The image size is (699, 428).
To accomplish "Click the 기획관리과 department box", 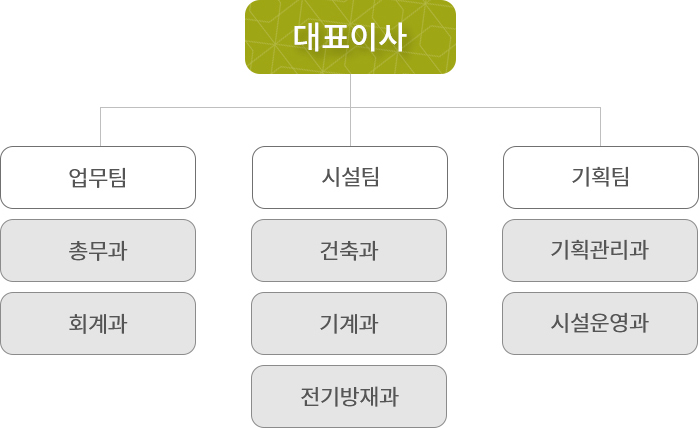I will click(600, 251).
